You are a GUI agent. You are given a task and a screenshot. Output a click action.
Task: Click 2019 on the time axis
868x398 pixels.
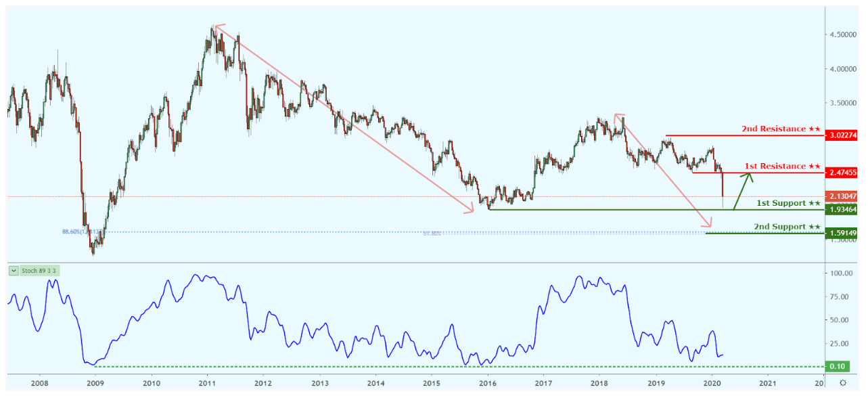click(656, 383)
